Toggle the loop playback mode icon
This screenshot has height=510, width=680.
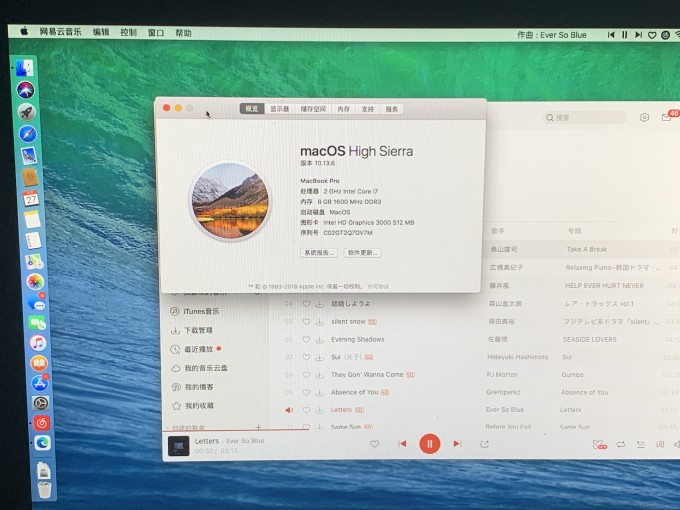pyautogui.click(x=621, y=444)
